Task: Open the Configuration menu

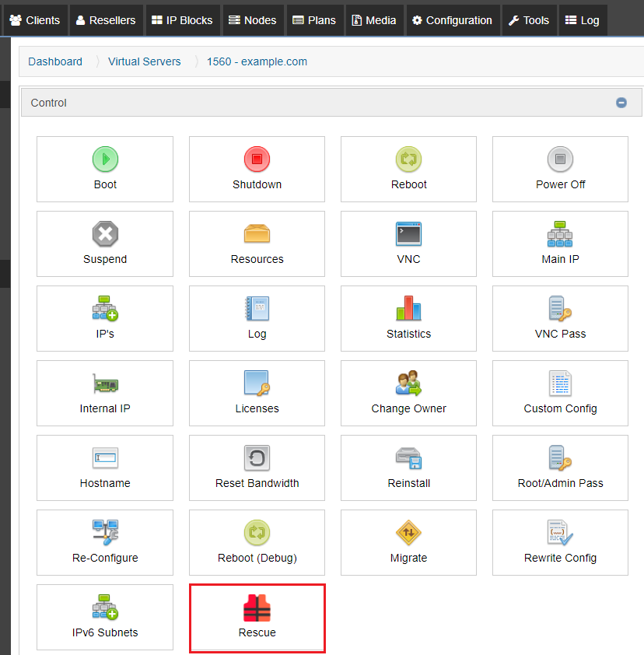Action: coord(452,20)
